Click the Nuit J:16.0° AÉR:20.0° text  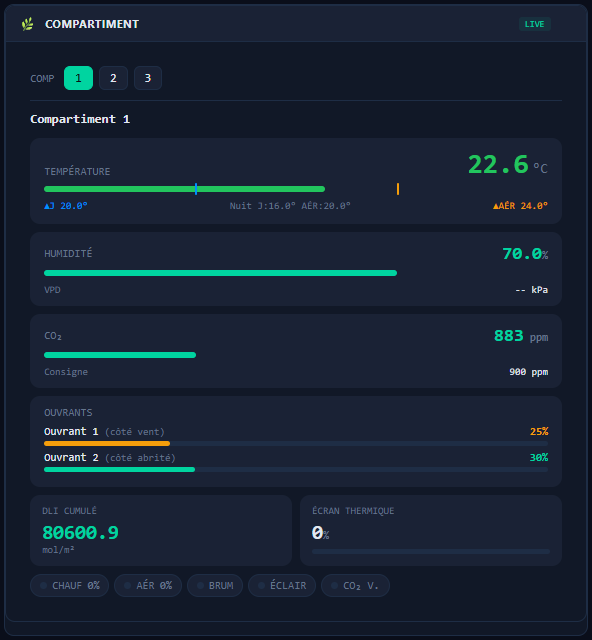[290, 206]
